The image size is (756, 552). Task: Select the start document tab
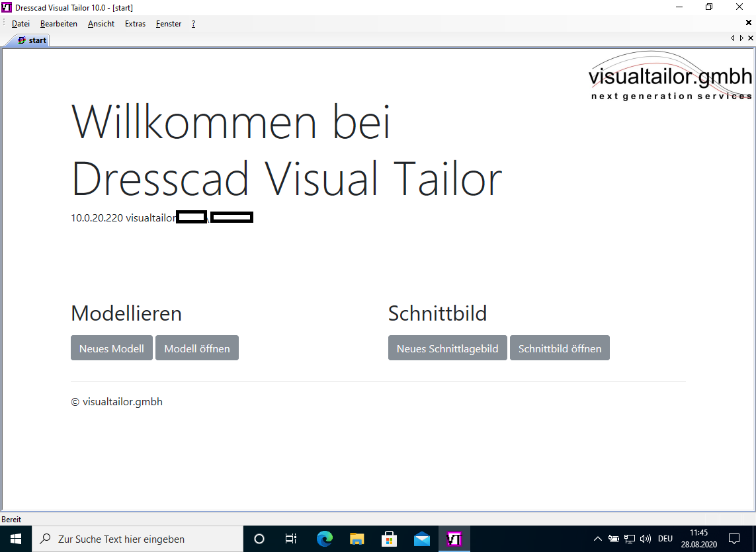(x=32, y=40)
